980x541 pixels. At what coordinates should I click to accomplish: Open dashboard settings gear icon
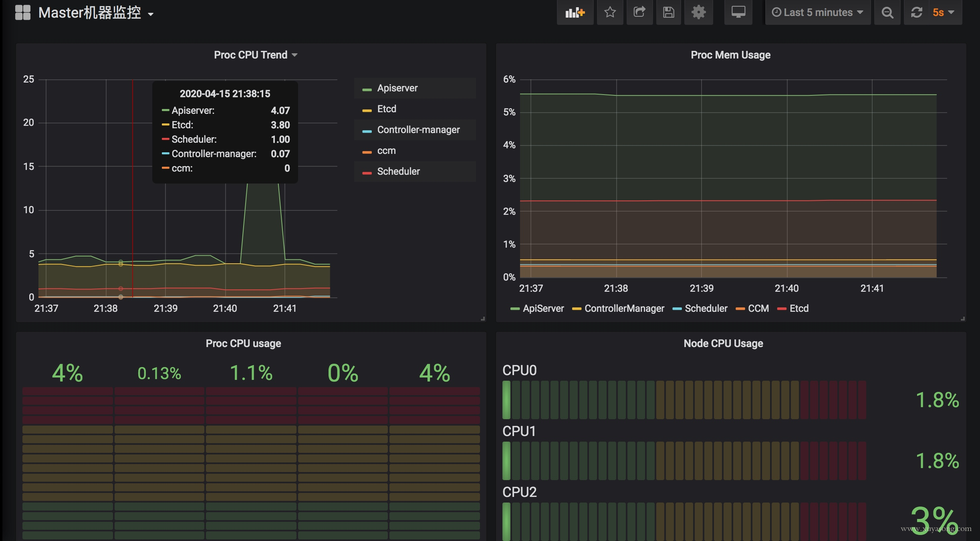(x=698, y=13)
